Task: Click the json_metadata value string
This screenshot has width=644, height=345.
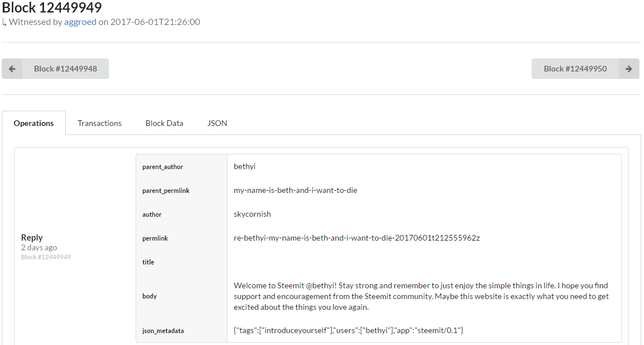Action: tap(348, 330)
